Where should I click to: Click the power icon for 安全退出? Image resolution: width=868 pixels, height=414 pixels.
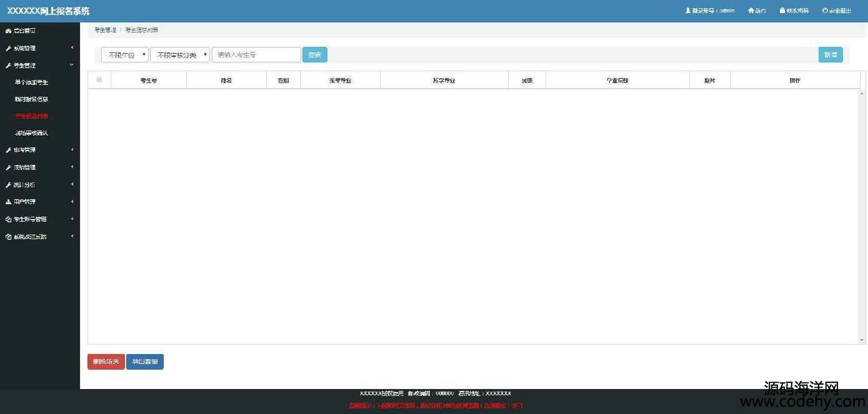click(825, 11)
